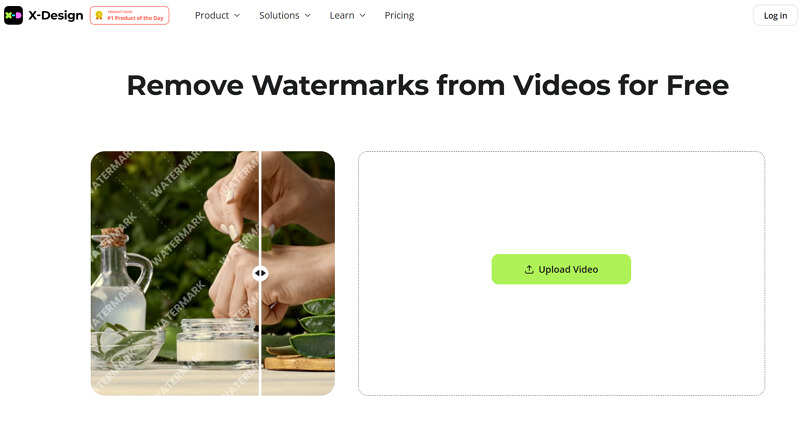Click the Remove Watermarks from Videos heading
Screen dimensions: 800x446
(x=428, y=85)
